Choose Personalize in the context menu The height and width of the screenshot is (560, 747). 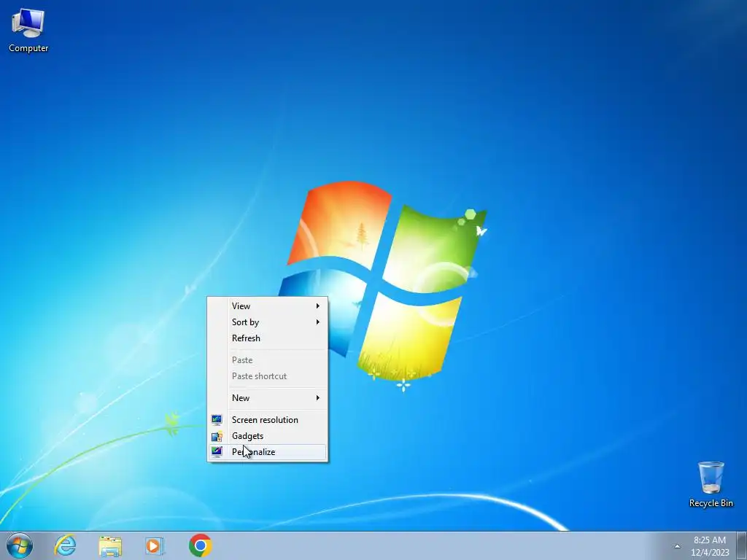click(267, 452)
